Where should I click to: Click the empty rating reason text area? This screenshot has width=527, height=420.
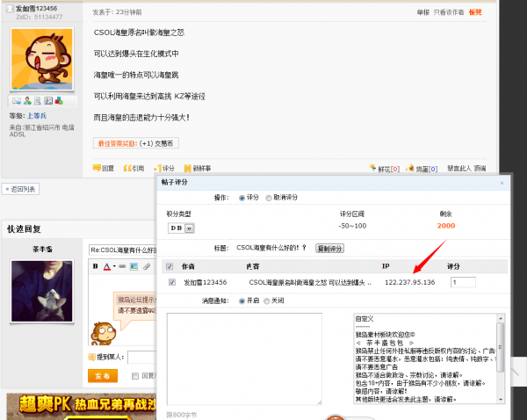244,358
